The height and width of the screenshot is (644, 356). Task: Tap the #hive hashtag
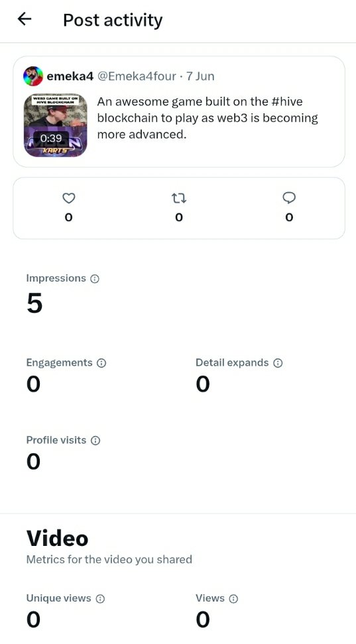(287, 101)
